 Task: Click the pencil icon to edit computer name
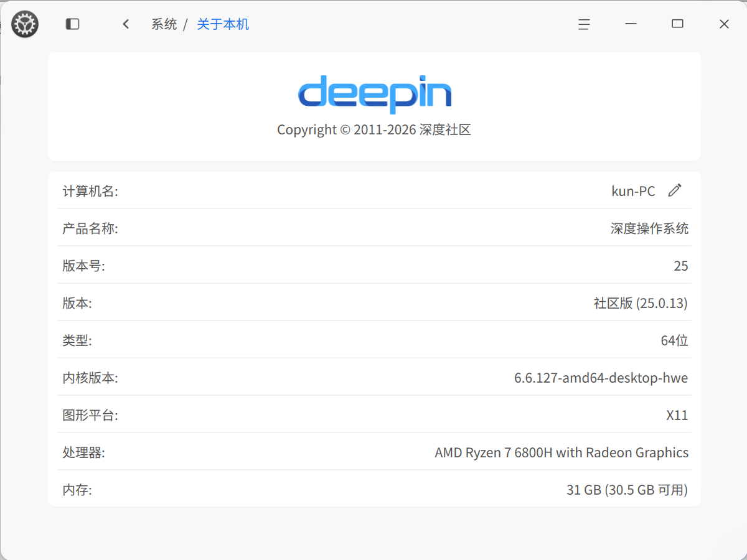[675, 190]
